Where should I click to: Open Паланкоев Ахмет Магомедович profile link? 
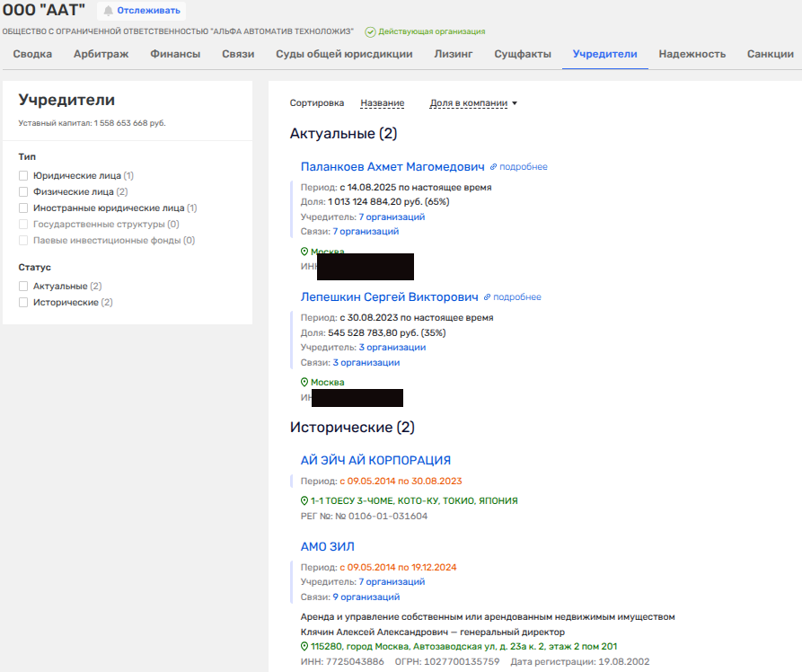tap(392, 166)
